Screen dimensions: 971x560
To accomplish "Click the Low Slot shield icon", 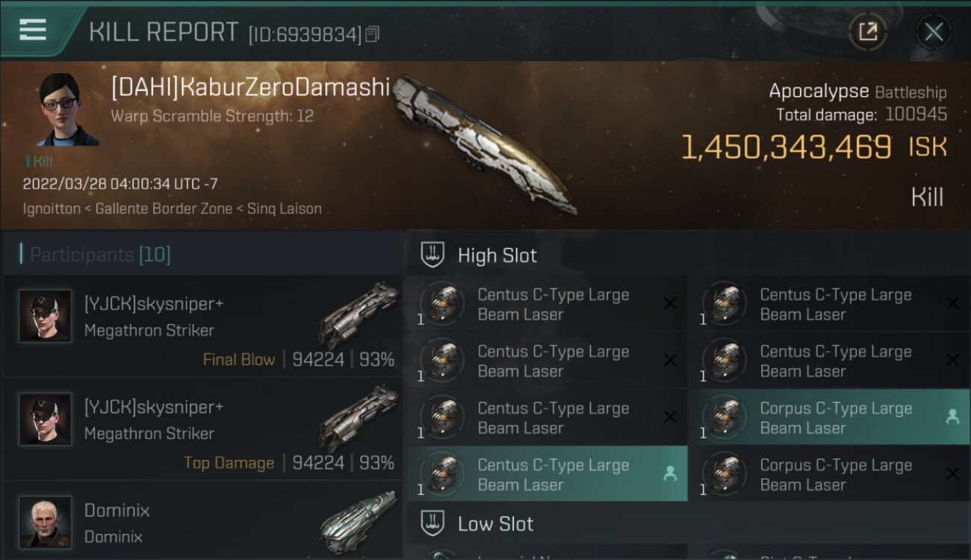I will coord(433,523).
